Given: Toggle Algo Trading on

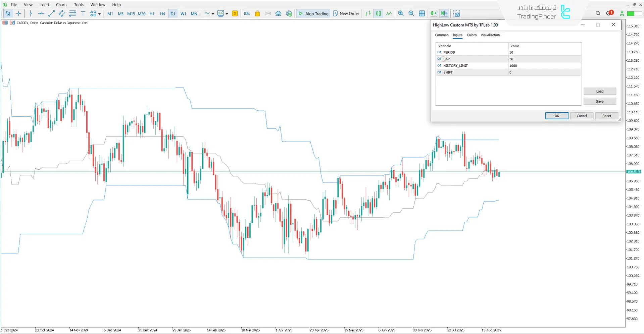Looking at the screenshot, I should [x=312, y=13].
